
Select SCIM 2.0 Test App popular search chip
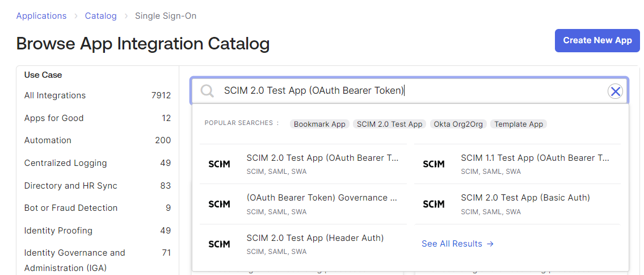[x=389, y=124]
